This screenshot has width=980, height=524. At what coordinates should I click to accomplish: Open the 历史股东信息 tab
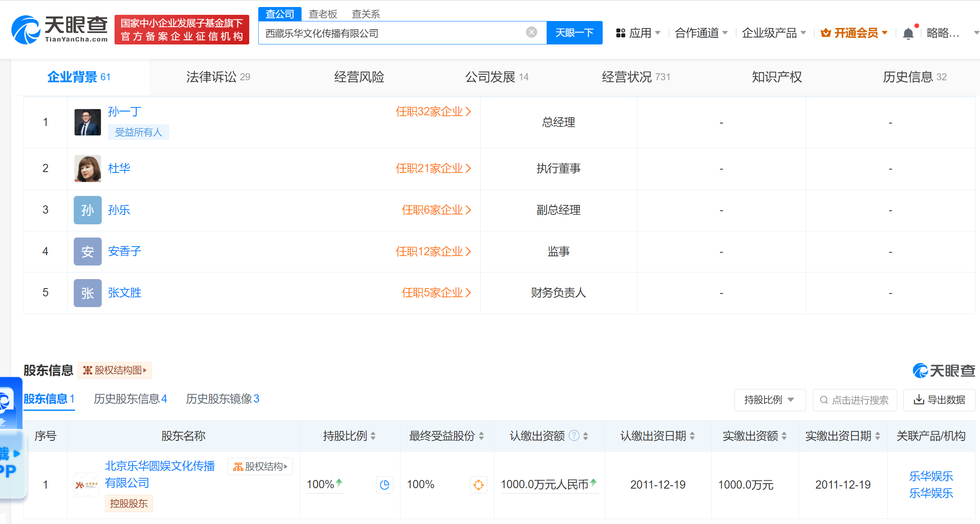point(130,398)
